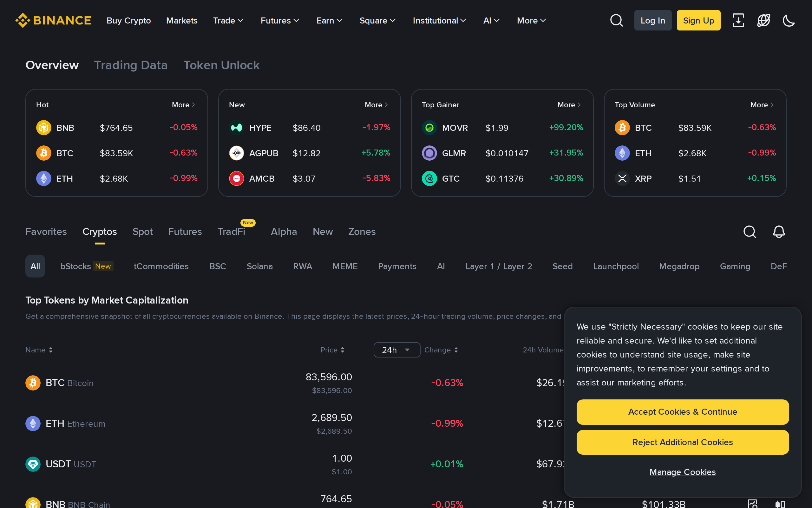Expand the AI header menu

[x=492, y=21]
